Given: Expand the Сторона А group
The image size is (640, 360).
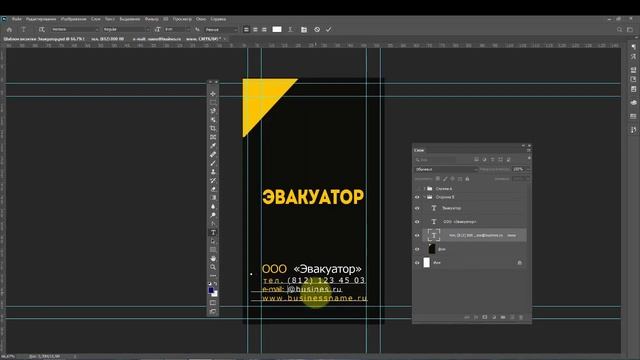Looking at the screenshot, I should (x=424, y=189).
